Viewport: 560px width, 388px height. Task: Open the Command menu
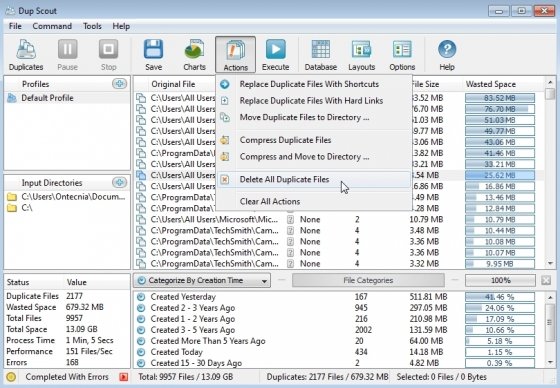(52, 26)
